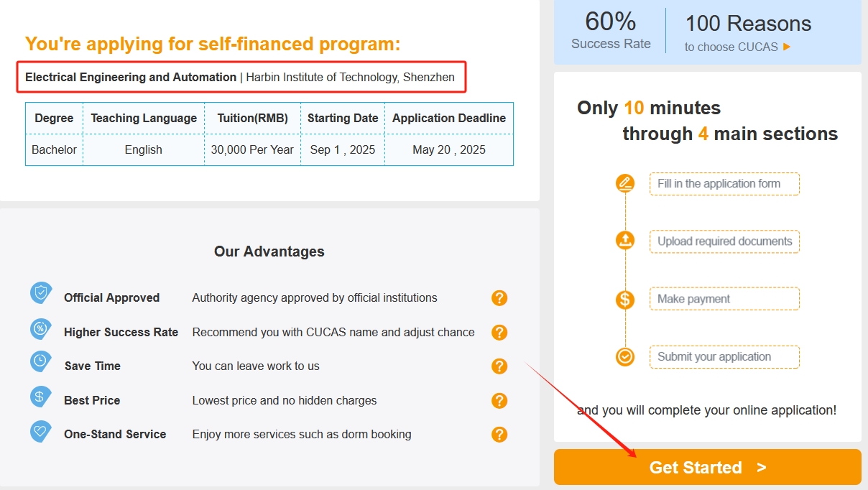
Task: Open question mark beside Higher Success Rate
Action: 499,332
